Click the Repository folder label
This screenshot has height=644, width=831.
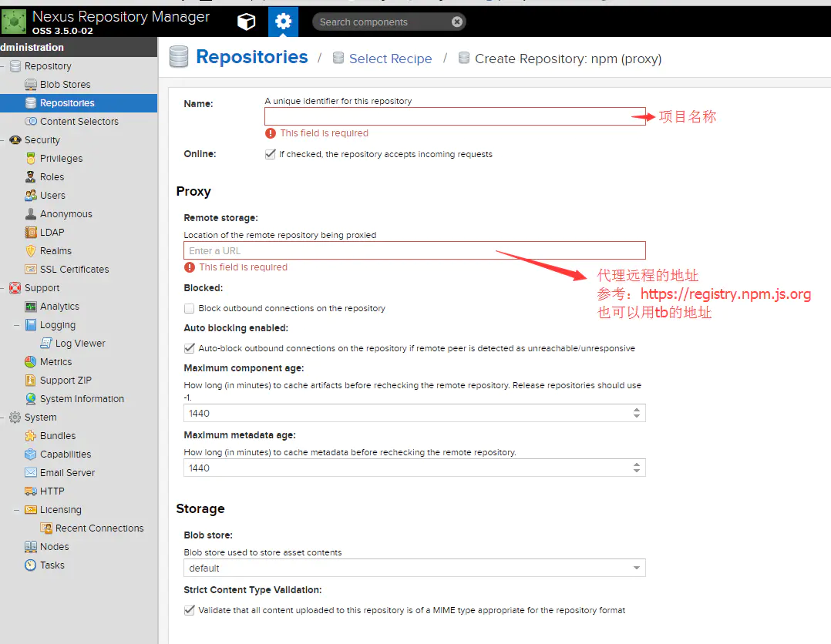(x=48, y=66)
